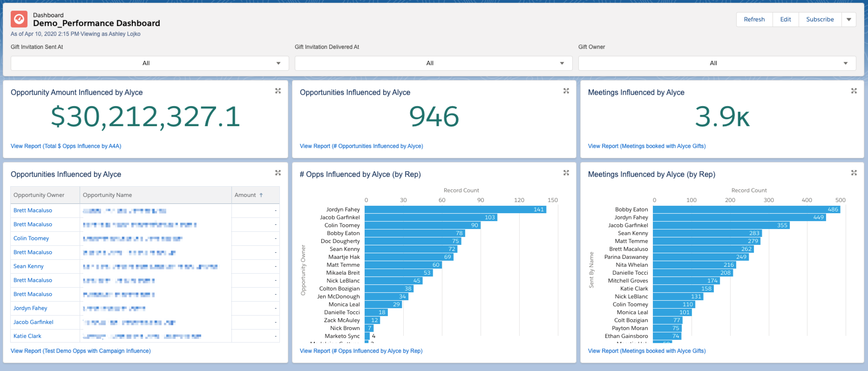This screenshot has width=868, height=371.
Task: Click the Bobby Eaton 486 bar in Meetings chart
Action: (x=746, y=209)
